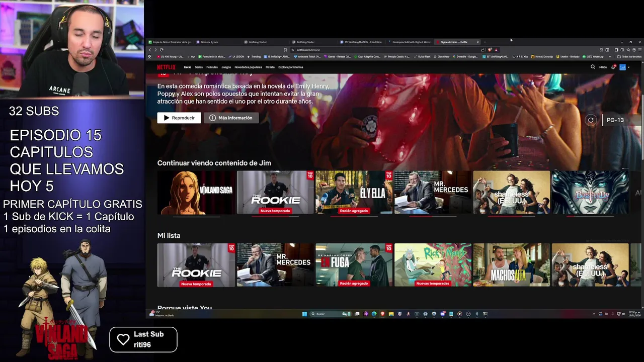
Task: Go forward with browser forward arrow
Action: coord(155,50)
